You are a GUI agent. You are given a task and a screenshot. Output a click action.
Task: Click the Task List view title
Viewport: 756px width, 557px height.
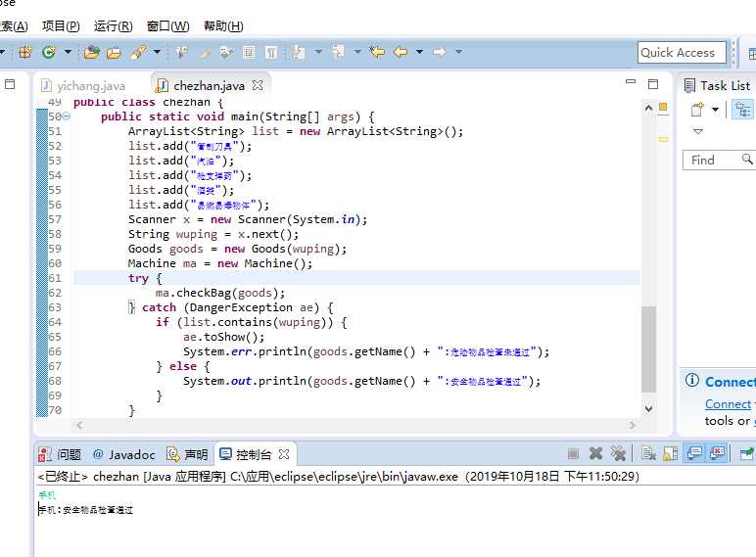725,86
